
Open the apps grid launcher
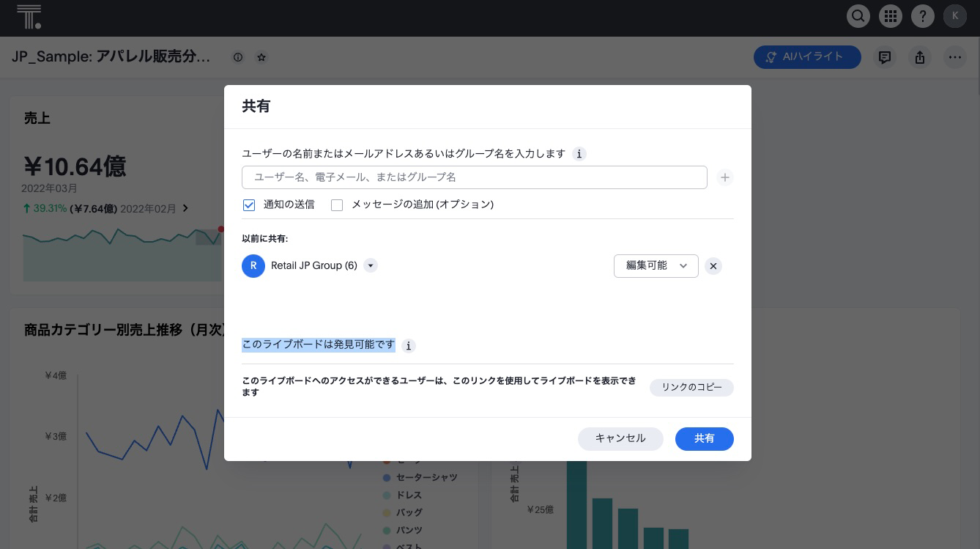click(x=891, y=16)
